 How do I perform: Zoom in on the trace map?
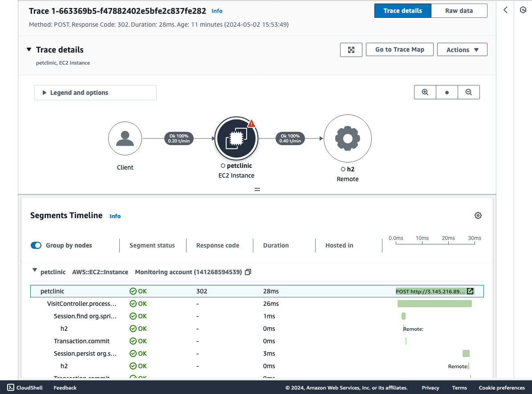click(x=425, y=92)
